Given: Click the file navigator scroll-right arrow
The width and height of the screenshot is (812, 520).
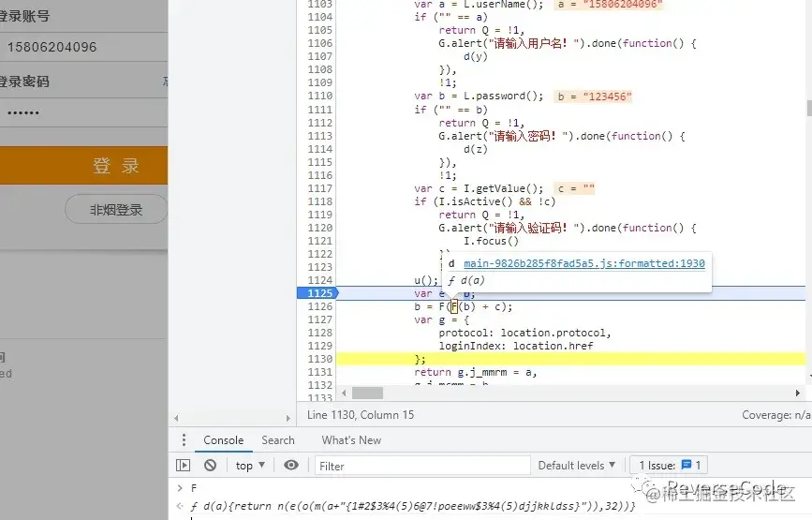Looking at the screenshot, I should coord(288,418).
